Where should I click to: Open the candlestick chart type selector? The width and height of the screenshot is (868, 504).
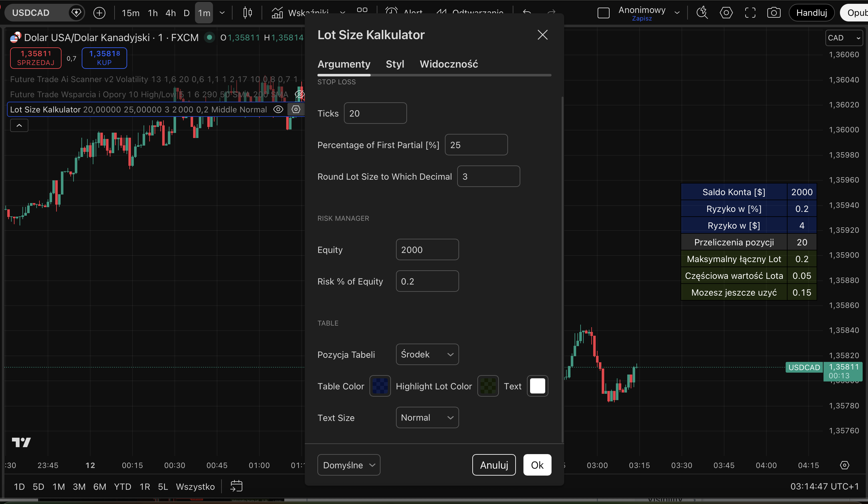click(x=247, y=13)
